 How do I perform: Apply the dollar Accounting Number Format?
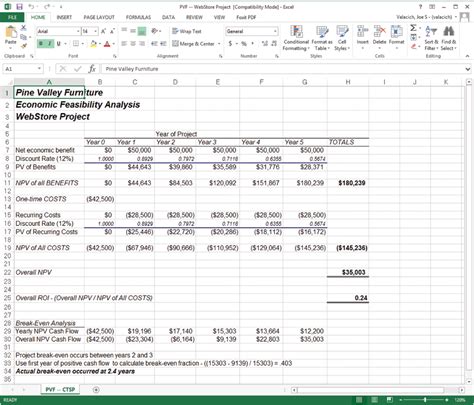click(x=230, y=44)
